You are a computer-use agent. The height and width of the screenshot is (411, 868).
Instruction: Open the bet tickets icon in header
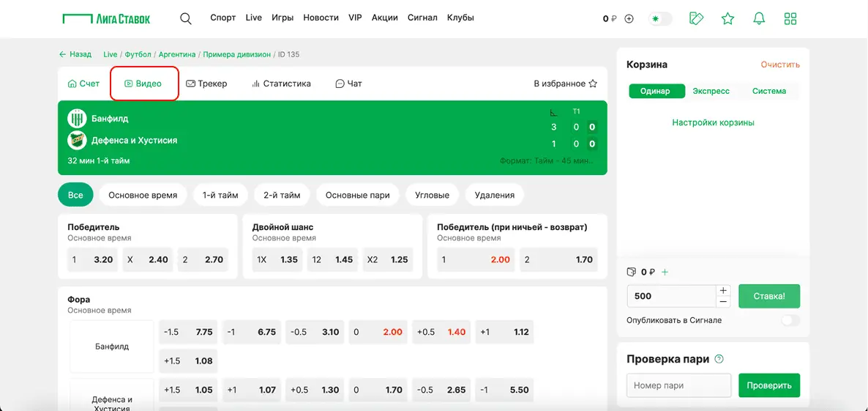point(696,18)
